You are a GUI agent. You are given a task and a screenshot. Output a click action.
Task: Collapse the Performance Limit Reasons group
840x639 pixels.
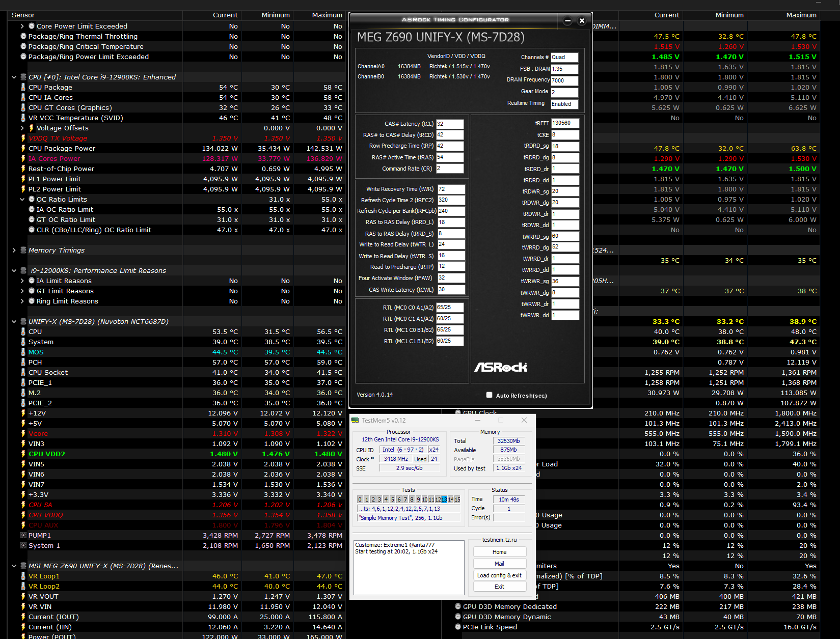[14, 270]
